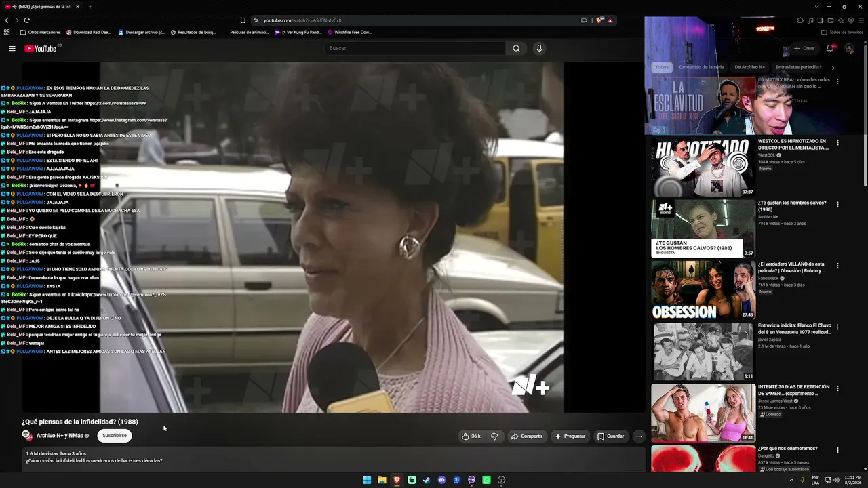Open 'Otros marcadores' bookmarks folder
Screen dimensions: 868x488
tap(41, 32)
